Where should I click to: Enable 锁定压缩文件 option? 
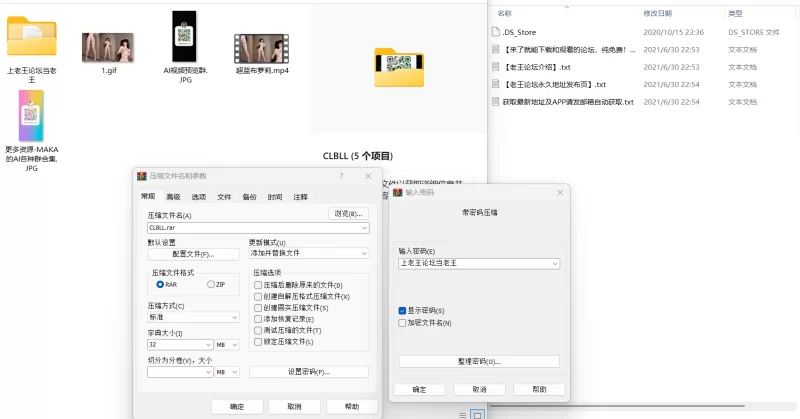(258, 342)
